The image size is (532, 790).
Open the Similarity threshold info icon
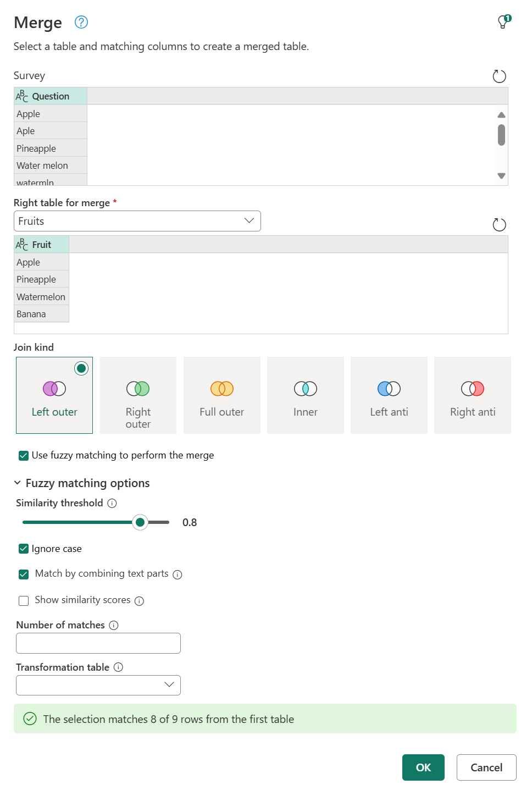tap(112, 504)
